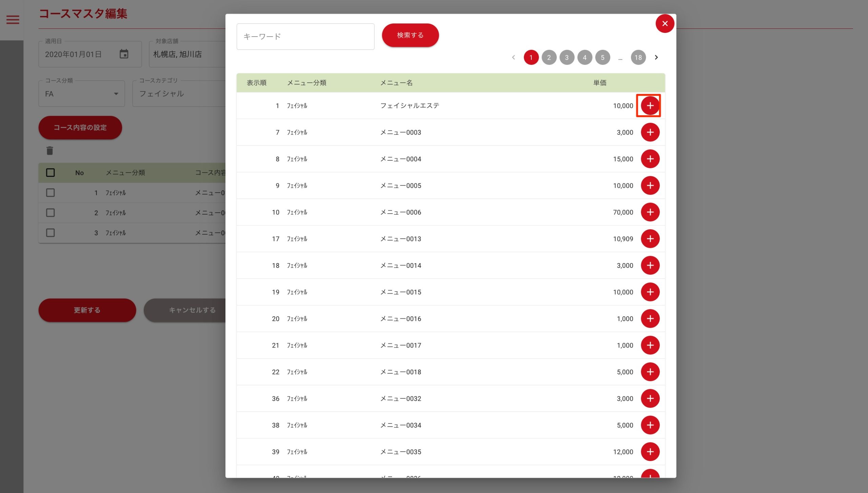
Task: Focus the キーワード search field
Action: click(x=305, y=37)
